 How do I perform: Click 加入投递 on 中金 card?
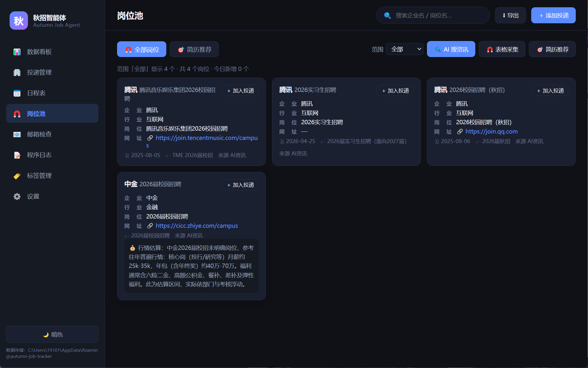[240, 185]
